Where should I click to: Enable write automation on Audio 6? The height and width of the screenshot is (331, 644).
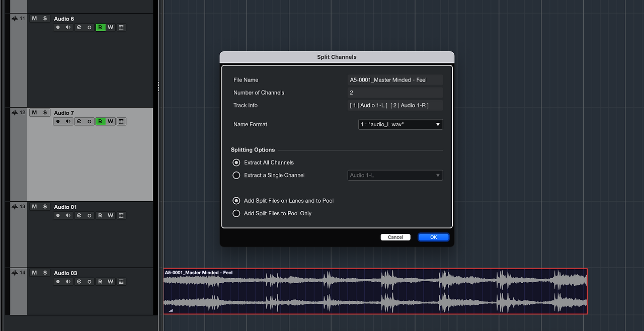click(x=111, y=27)
